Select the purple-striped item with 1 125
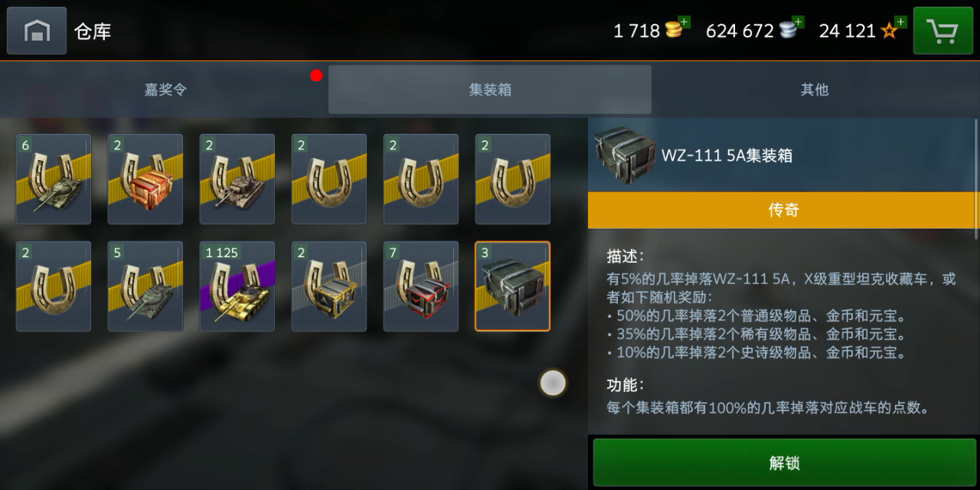This screenshot has width=980, height=490. [237, 286]
